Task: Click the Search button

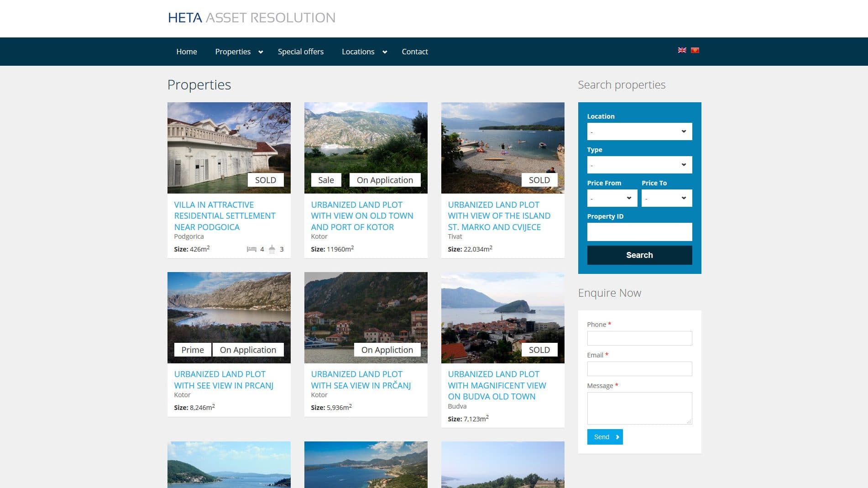Action: pos(639,255)
